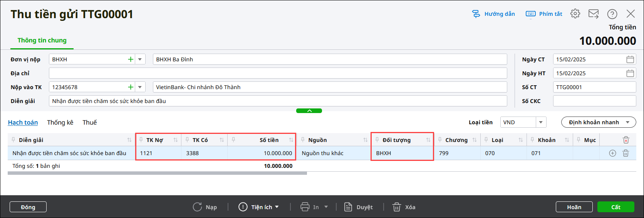Image resolution: width=644 pixels, height=218 pixels.
Task: Expand the Loại tiền VND dropdown
Action: (541, 122)
